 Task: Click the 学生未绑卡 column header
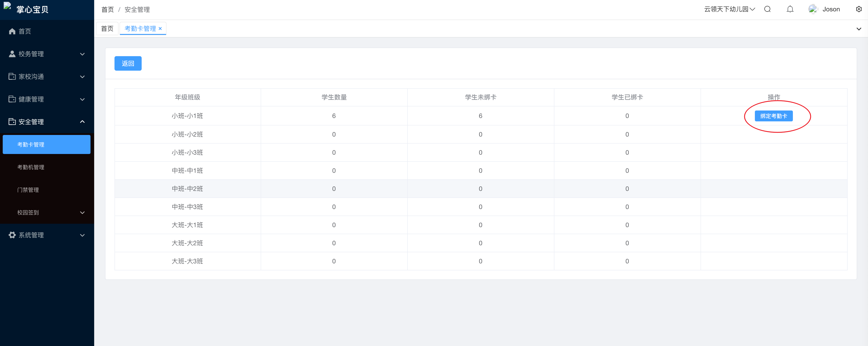[481, 97]
